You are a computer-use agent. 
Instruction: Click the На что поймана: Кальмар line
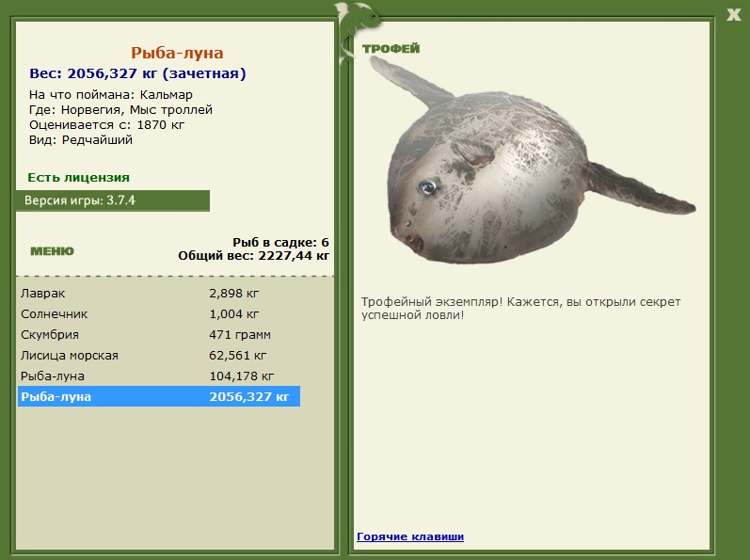point(111,95)
